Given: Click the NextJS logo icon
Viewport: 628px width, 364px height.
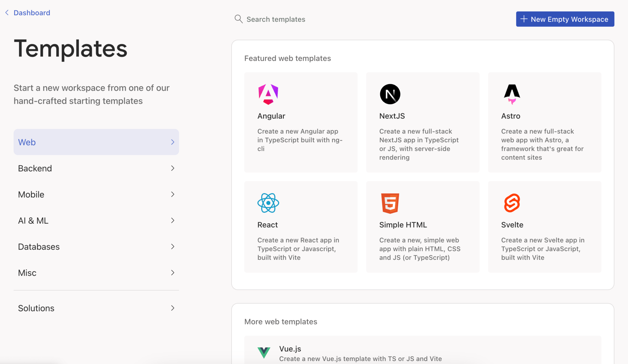Looking at the screenshot, I should pos(390,94).
